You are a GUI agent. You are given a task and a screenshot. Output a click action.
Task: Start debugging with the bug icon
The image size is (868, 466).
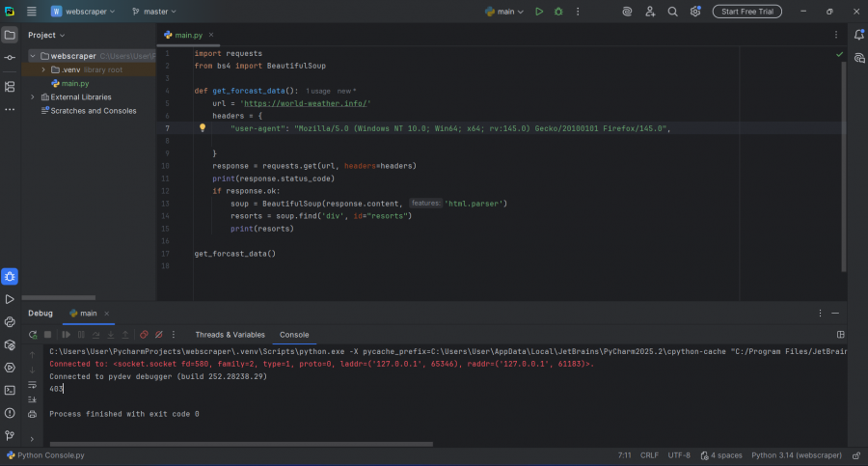(x=556, y=12)
